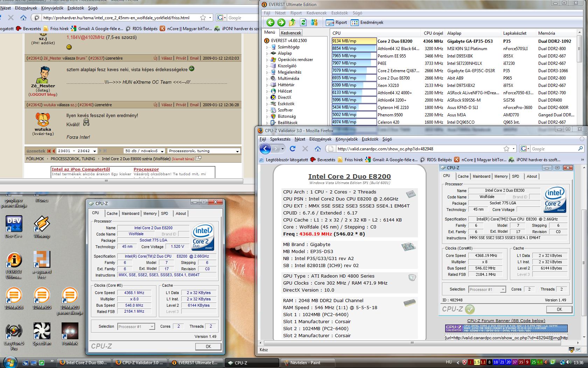Click bookmark star in canardpc address bar
Screen dimensions: 588x368
point(506,149)
